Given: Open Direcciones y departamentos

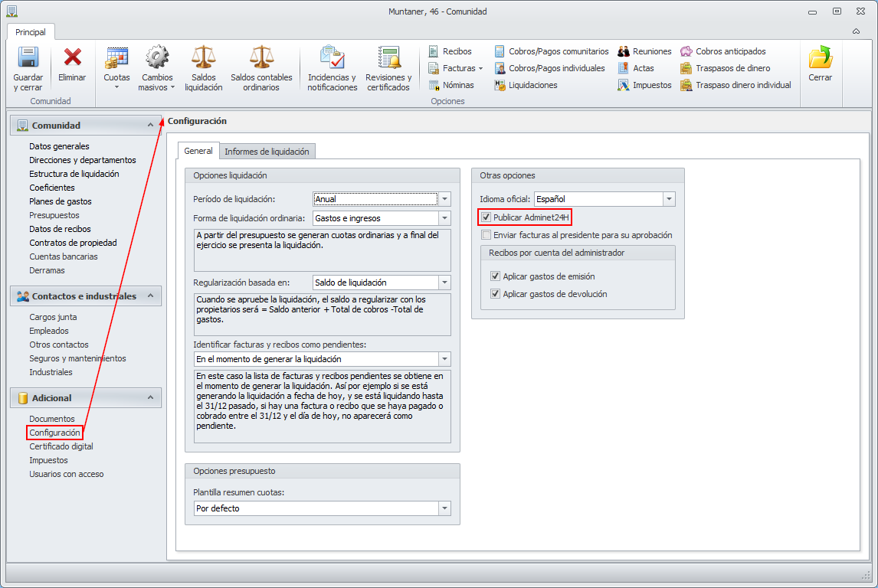Looking at the screenshot, I should (x=83, y=160).
